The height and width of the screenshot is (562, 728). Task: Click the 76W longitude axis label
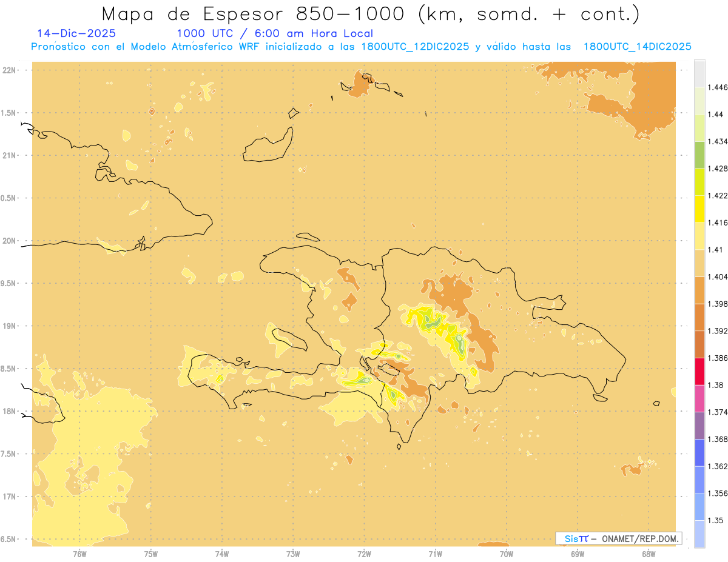79,554
